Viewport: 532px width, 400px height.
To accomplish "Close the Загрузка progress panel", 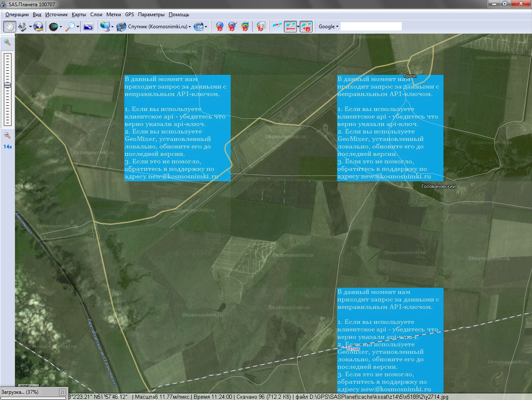I will pos(62,392).
